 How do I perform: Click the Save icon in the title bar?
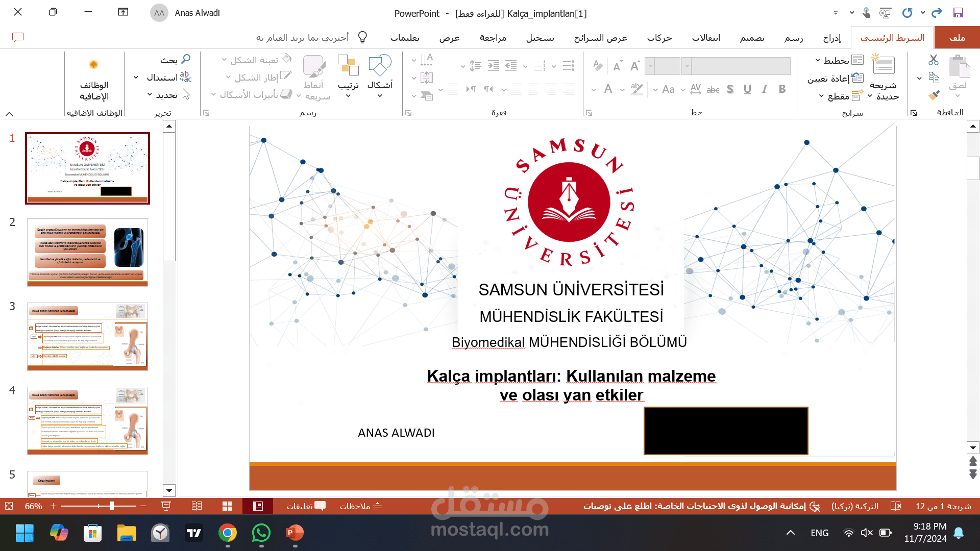coord(958,13)
